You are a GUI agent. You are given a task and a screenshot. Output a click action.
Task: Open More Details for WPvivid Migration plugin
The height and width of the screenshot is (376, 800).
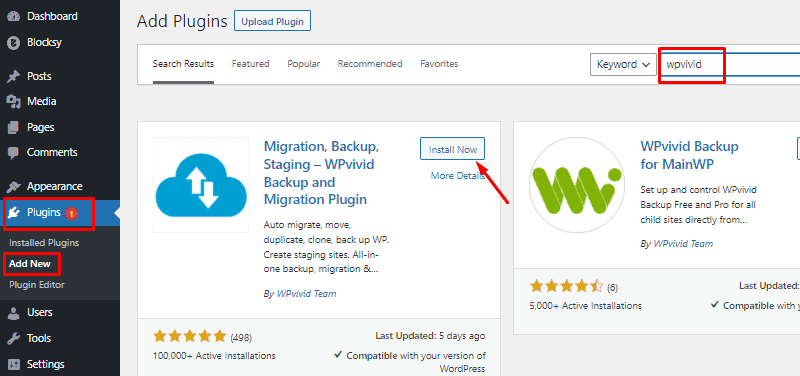click(x=458, y=176)
